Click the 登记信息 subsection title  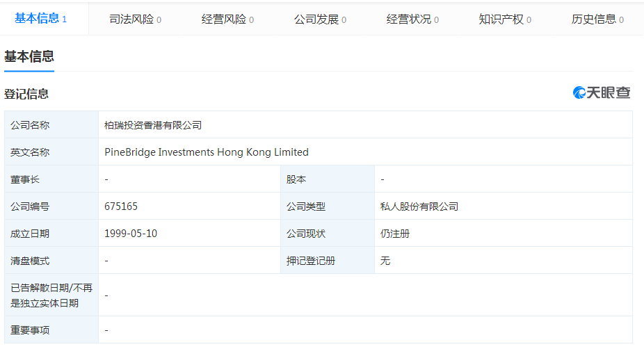click(x=26, y=94)
